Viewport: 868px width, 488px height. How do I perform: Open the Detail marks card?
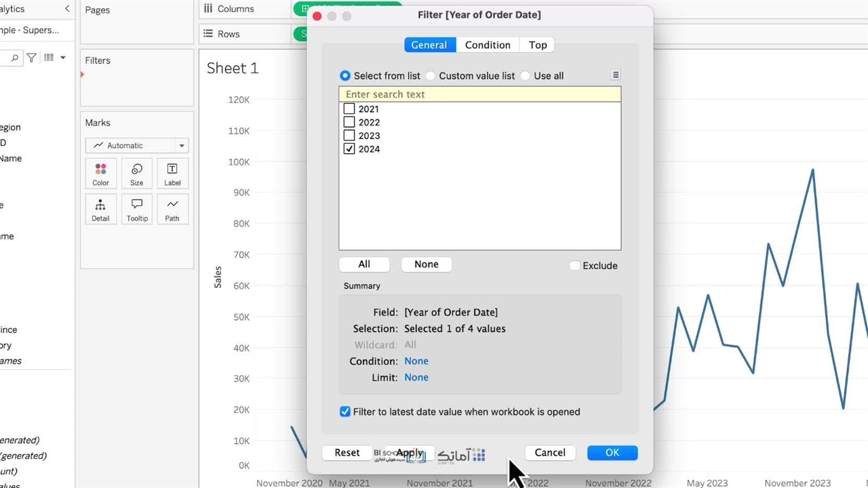point(100,209)
